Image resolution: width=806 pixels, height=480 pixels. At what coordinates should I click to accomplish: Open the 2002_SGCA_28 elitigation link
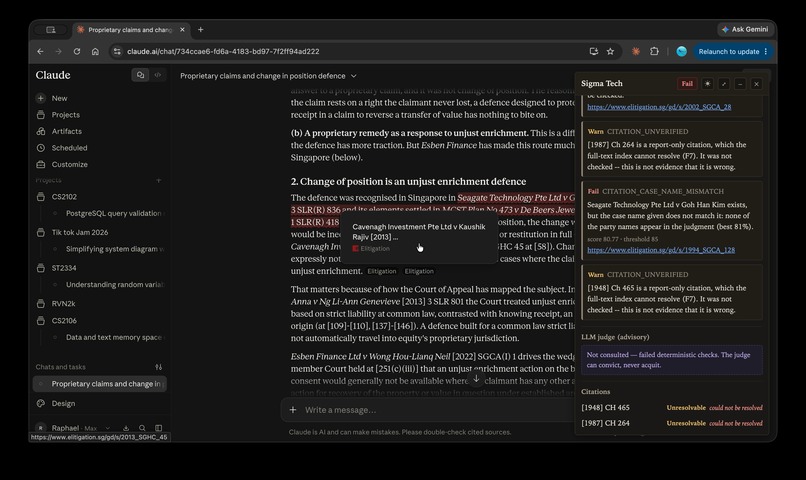pos(659,107)
